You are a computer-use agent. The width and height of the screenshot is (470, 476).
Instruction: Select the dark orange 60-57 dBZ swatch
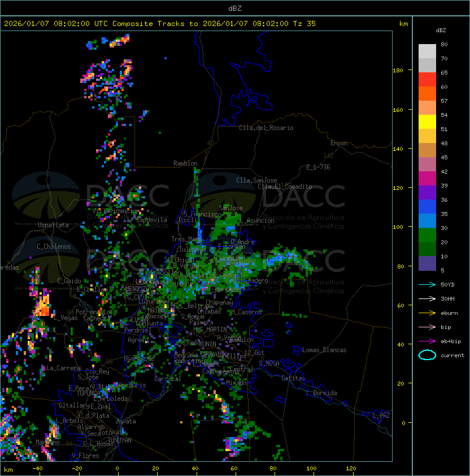click(x=427, y=93)
